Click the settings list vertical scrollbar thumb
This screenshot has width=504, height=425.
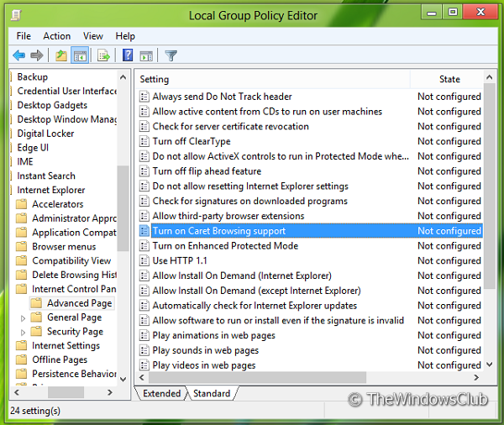(x=490, y=186)
